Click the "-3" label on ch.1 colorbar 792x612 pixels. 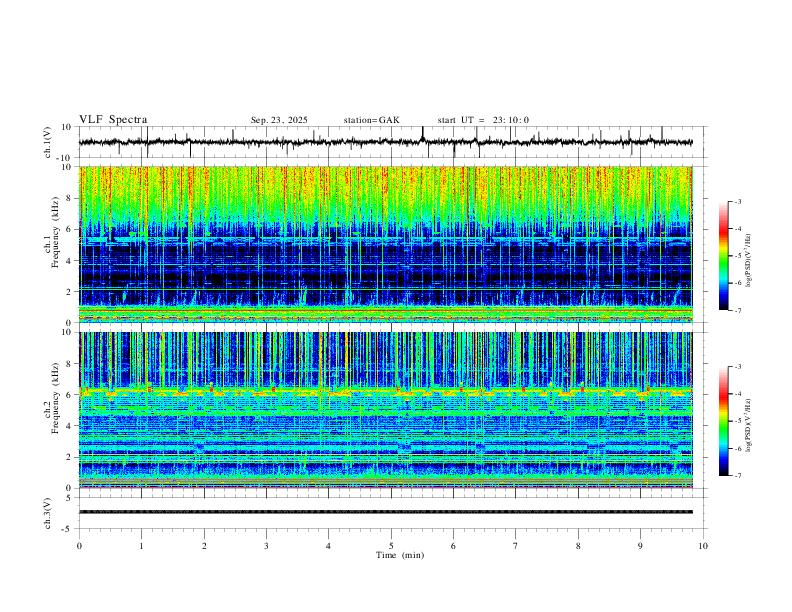point(738,201)
